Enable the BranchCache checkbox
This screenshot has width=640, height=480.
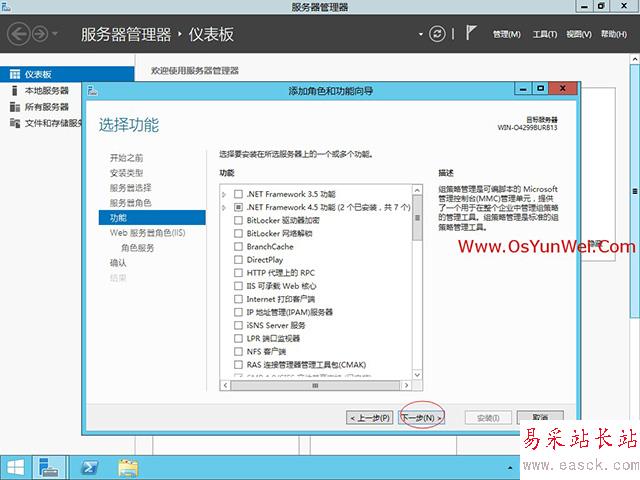point(238,247)
